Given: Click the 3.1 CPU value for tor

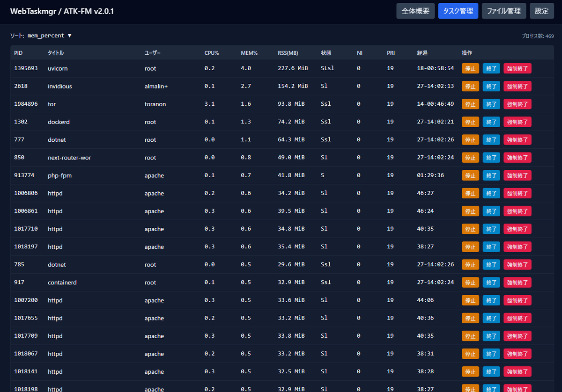Looking at the screenshot, I should coord(209,104).
